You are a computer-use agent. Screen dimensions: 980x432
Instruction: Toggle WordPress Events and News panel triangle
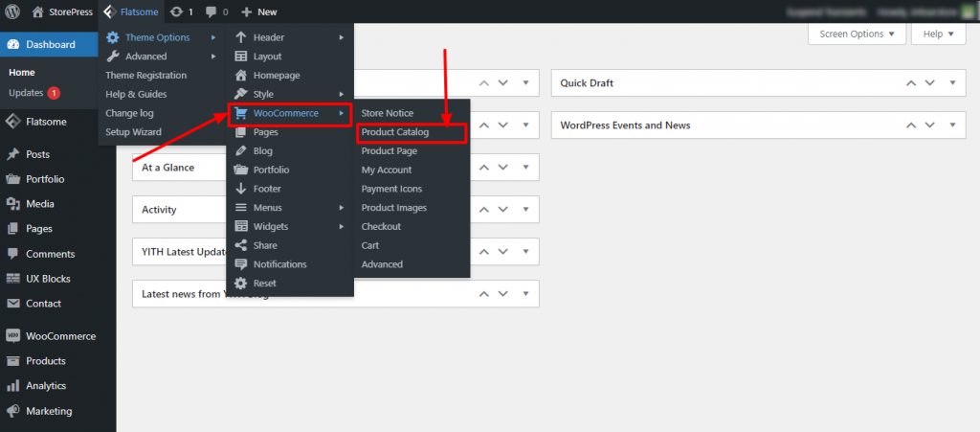click(x=952, y=125)
